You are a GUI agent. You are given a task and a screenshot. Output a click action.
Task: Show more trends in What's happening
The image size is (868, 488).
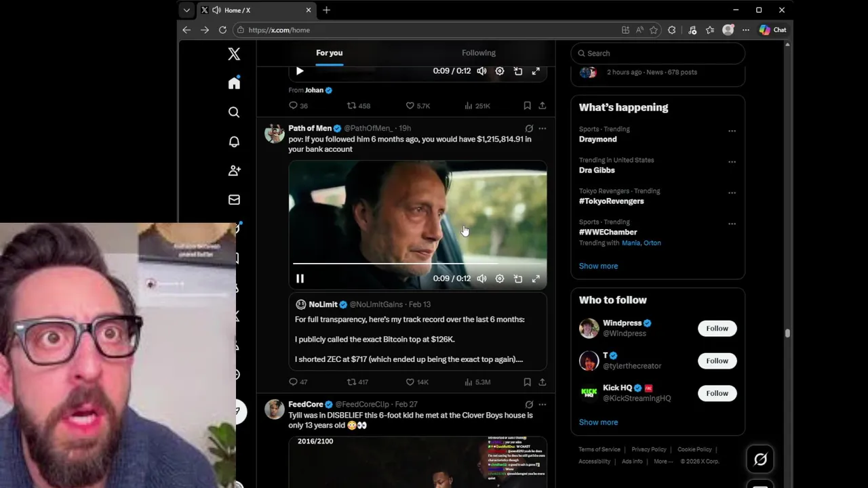click(598, 266)
